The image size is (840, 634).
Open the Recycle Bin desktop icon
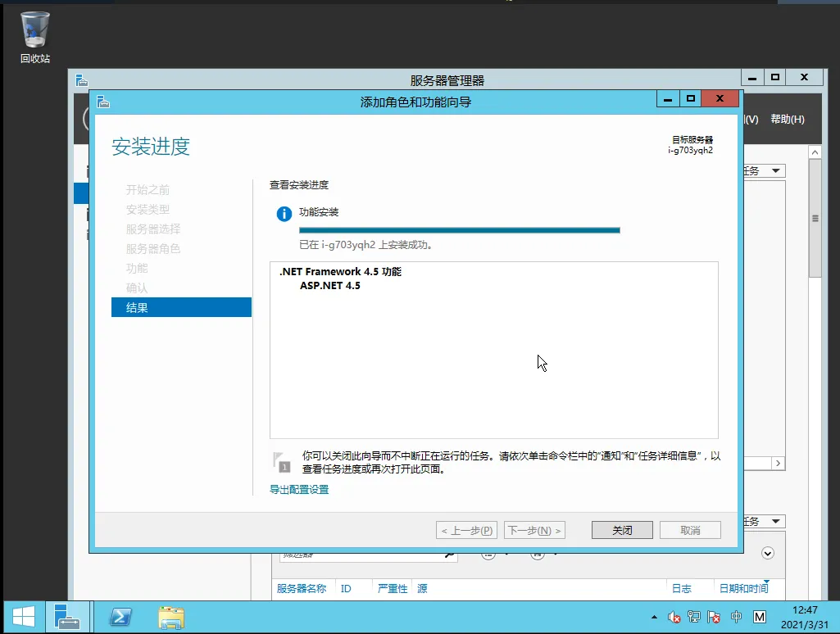click(35, 37)
